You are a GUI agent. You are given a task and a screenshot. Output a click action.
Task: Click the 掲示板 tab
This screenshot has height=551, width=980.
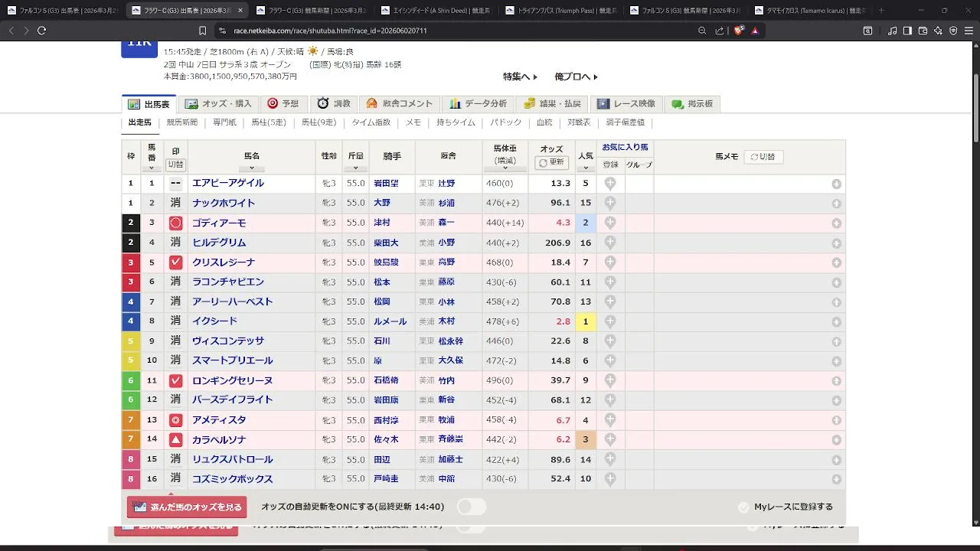tap(692, 104)
